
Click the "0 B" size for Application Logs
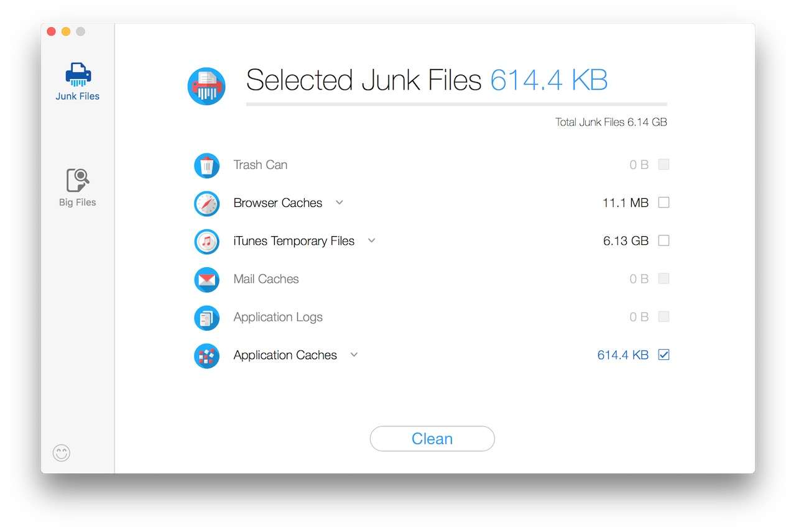pos(639,317)
